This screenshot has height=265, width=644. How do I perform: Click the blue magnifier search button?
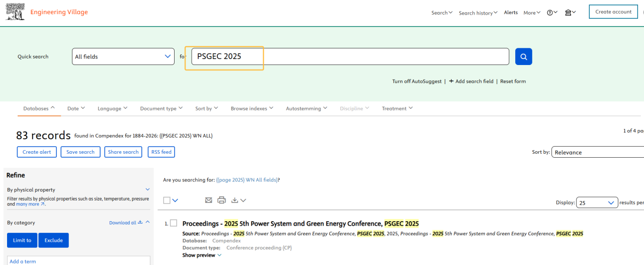coord(523,56)
